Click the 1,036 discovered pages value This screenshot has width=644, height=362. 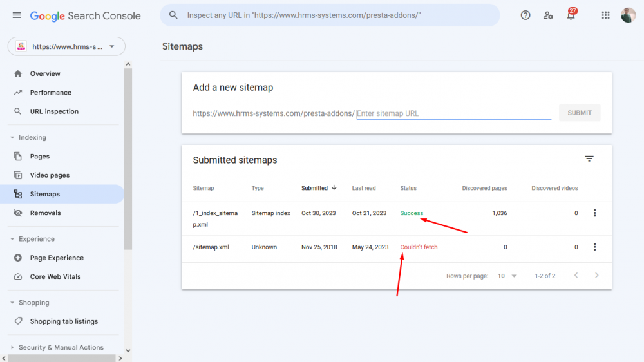pyautogui.click(x=500, y=213)
